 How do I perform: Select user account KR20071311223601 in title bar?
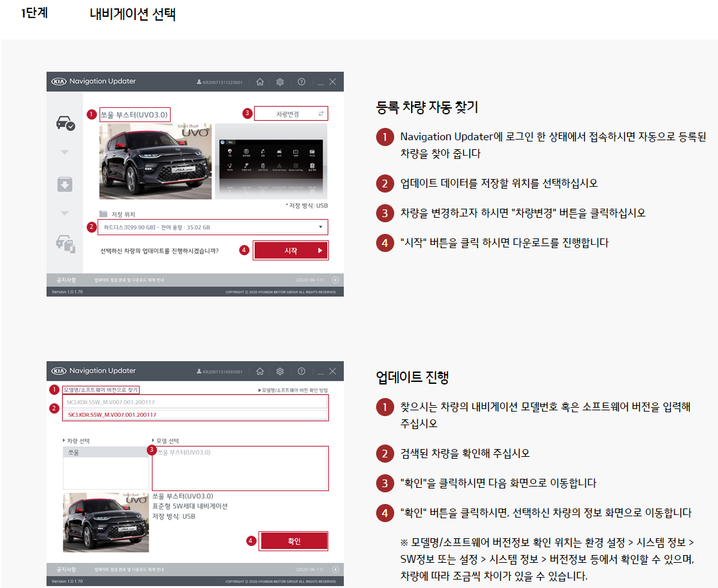point(219,82)
